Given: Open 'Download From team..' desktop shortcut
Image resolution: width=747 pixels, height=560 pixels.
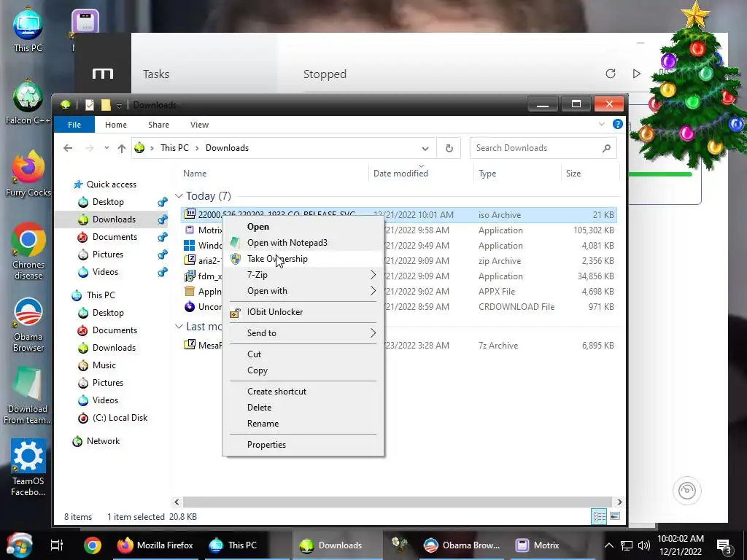Looking at the screenshot, I should click(28, 396).
